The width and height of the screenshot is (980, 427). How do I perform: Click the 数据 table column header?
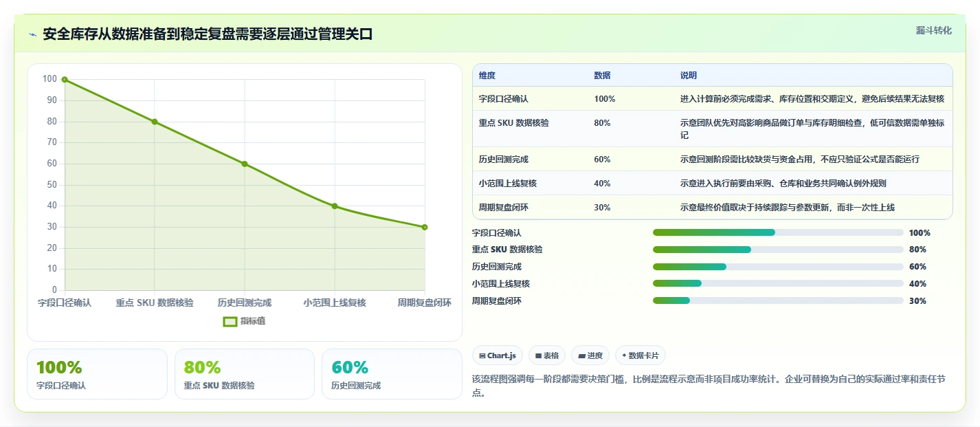click(603, 76)
